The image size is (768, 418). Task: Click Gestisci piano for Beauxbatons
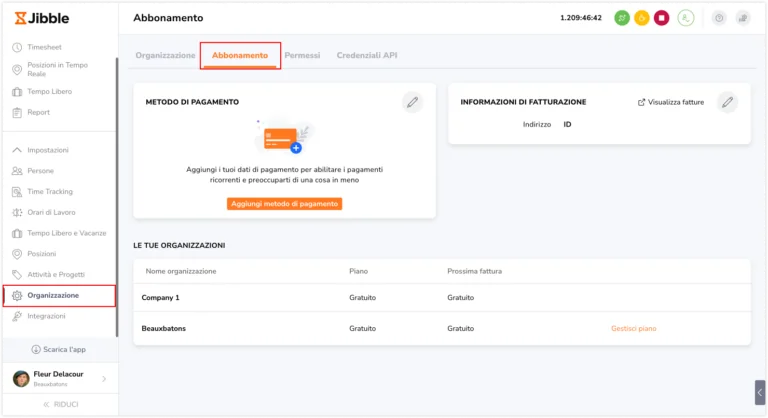[633, 328]
